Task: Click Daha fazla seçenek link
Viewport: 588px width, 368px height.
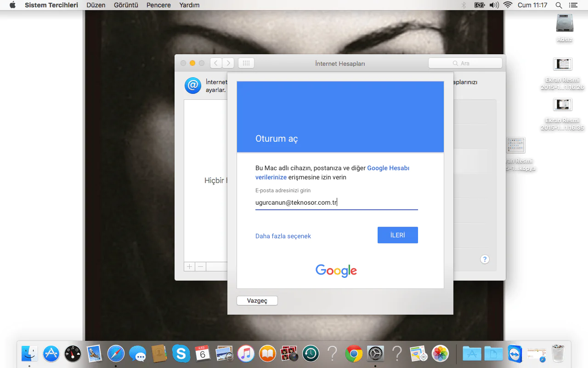Action: 283,236
